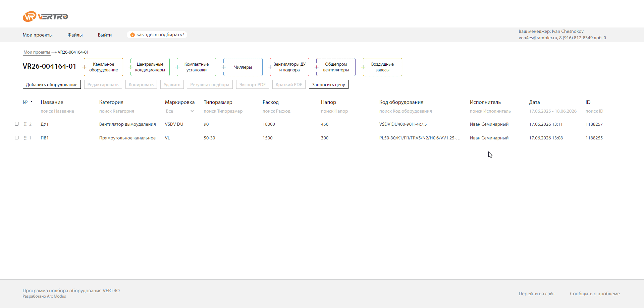The width and height of the screenshot is (644, 308).
Task: Focus the поиск Типоразмер search field
Action: pos(228,111)
